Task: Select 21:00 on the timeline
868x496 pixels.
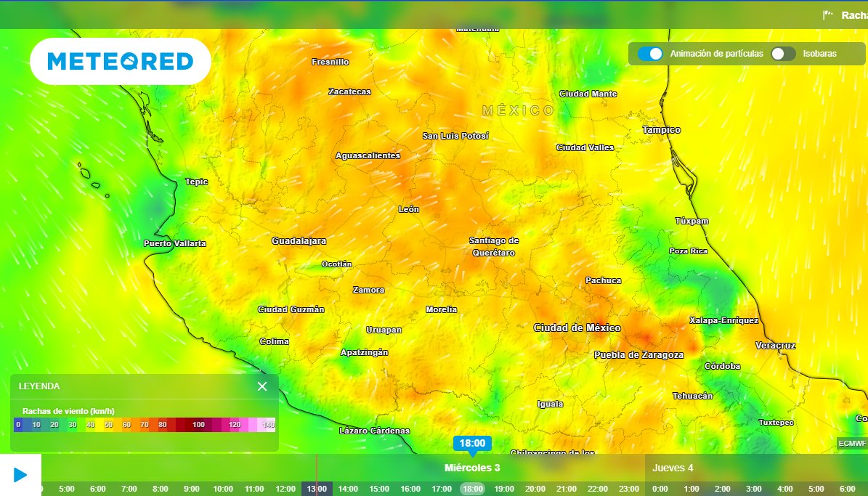Action: [x=567, y=489]
